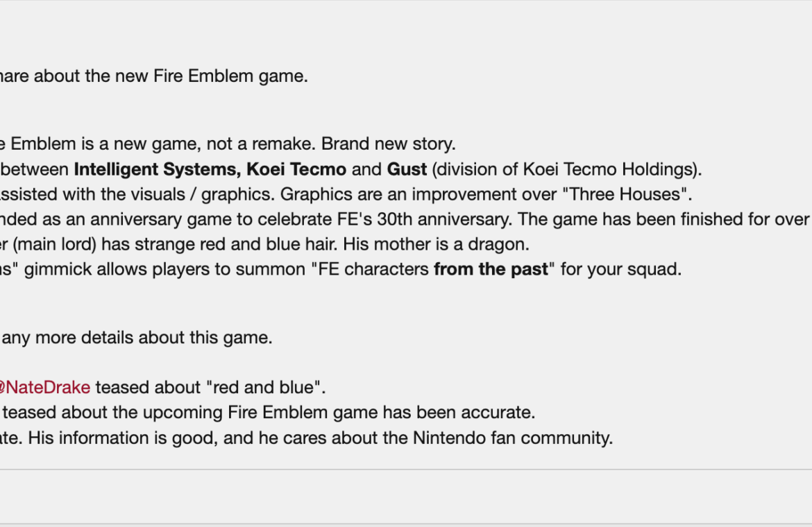Click the quoted Three Houses title

click(627, 194)
